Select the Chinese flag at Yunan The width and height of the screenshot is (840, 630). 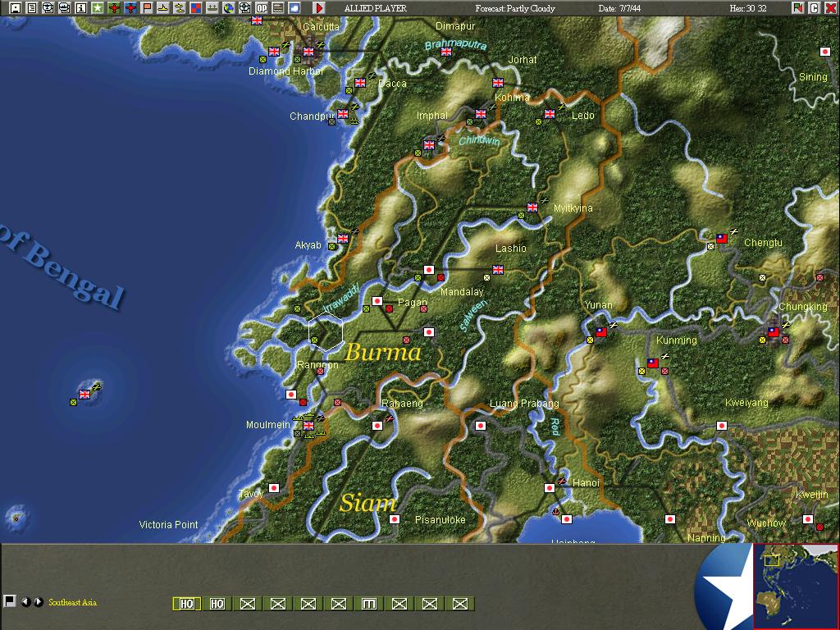coord(601,332)
